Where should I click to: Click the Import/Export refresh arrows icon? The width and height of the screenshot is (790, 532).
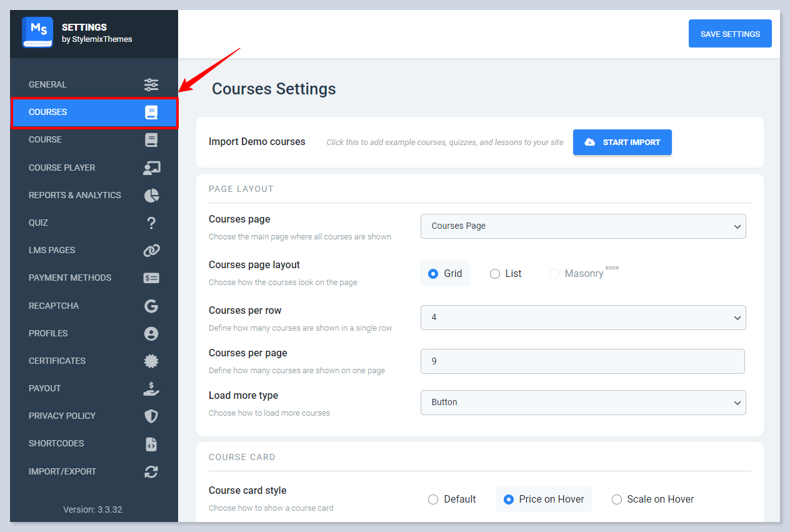pyautogui.click(x=151, y=471)
